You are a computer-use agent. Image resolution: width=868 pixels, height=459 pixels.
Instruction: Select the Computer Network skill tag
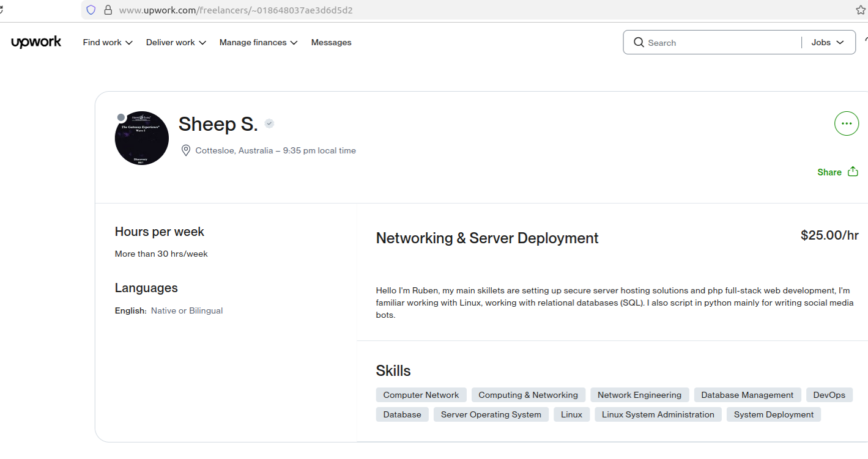point(421,395)
